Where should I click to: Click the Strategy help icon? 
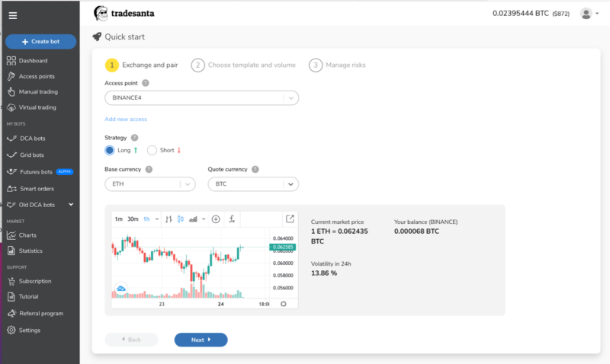pos(135,138)
